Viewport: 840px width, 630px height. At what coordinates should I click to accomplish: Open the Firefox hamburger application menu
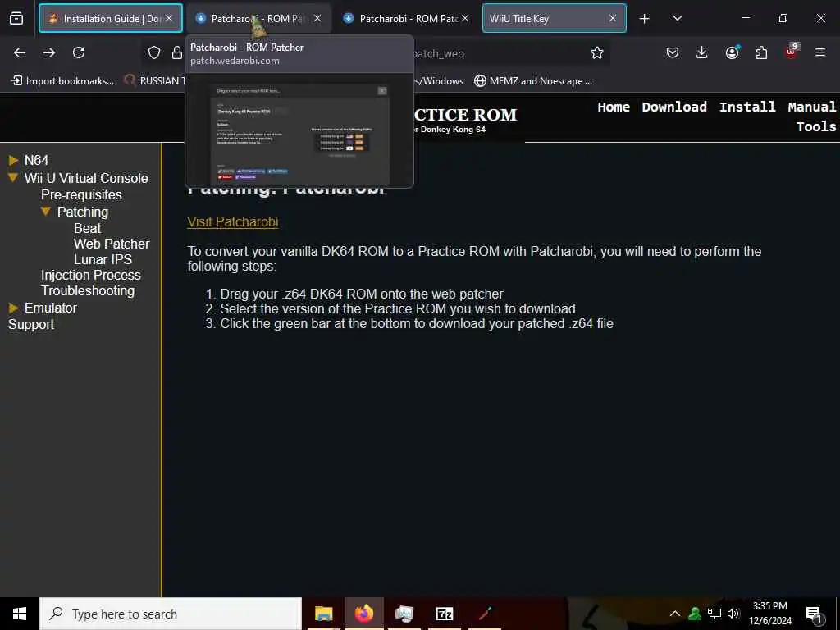pos(820,52)
